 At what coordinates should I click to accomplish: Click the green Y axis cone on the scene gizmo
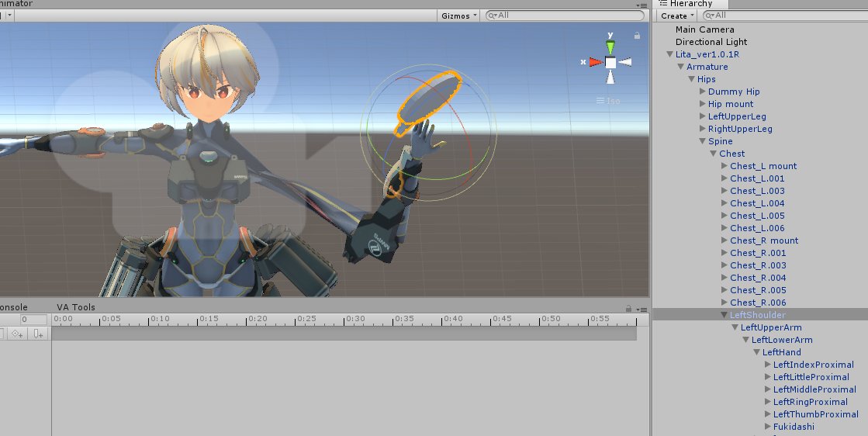(610, 47)
